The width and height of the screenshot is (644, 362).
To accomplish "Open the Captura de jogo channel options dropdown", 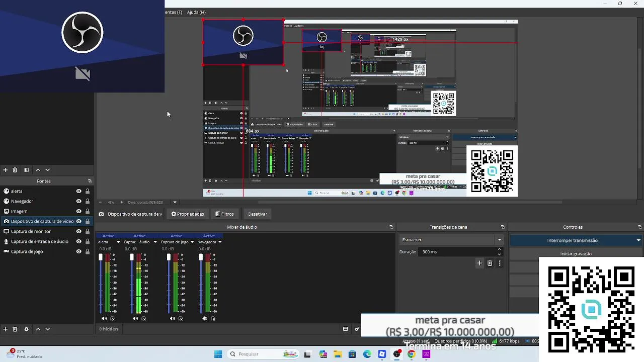I will (193, 242).
